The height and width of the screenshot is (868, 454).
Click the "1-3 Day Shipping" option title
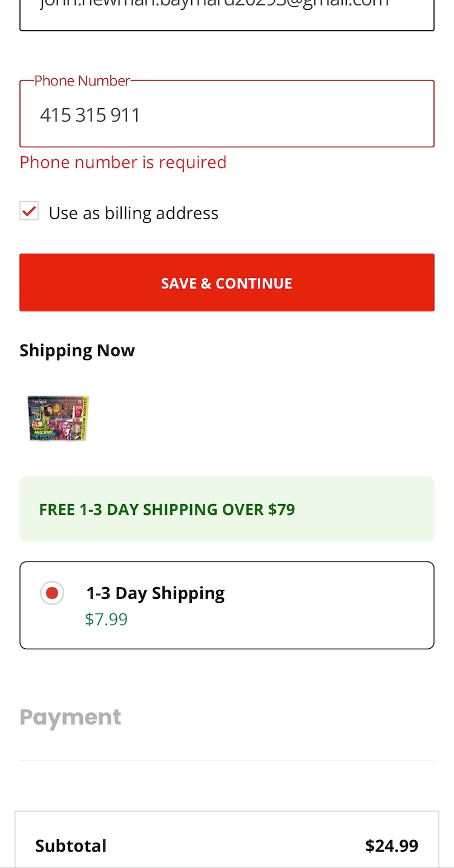pos(155,593)
